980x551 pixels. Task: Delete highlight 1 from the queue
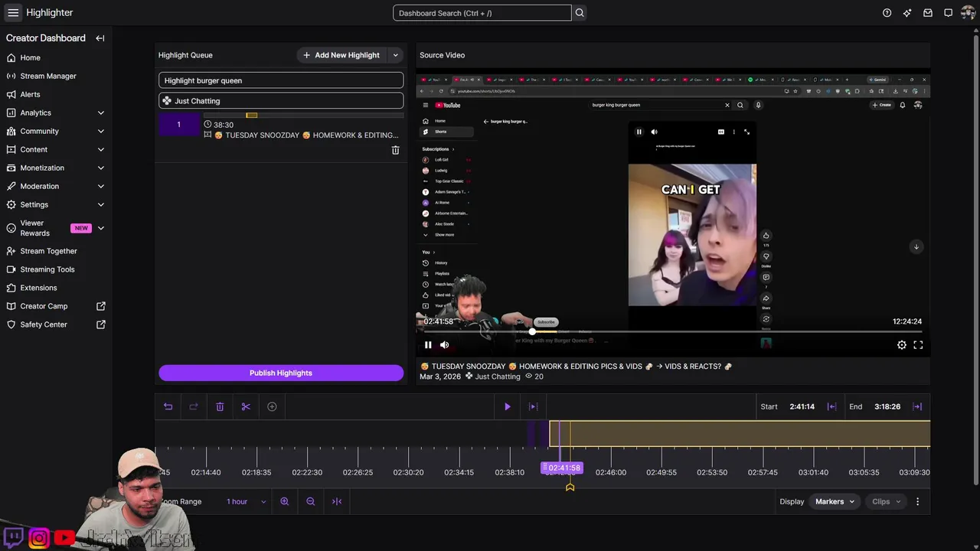[395, 151]
